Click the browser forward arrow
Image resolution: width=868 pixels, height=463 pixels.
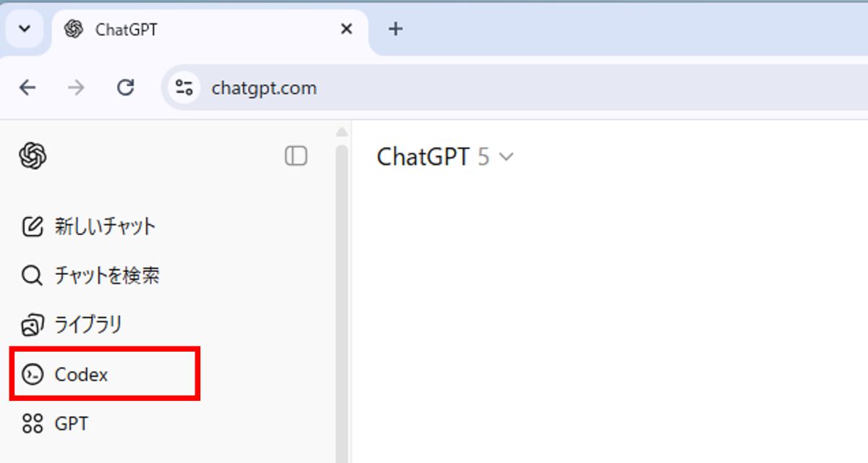tap(76, 88)
